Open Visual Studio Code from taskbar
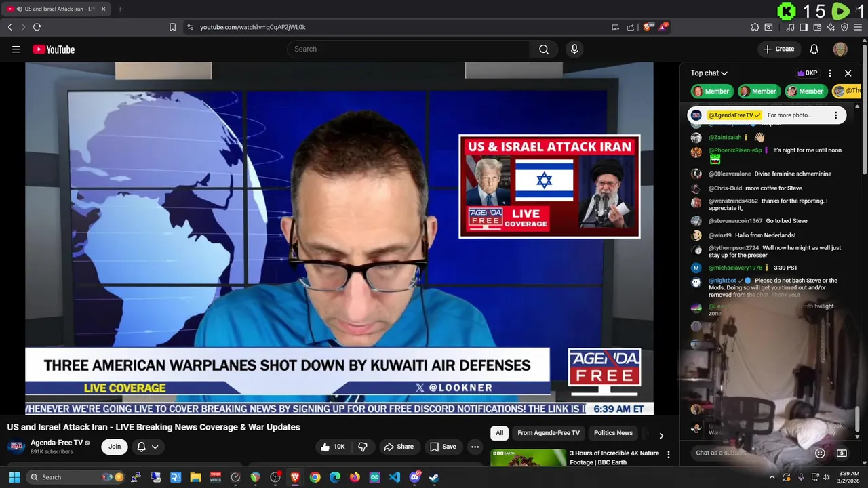This screenshot has width=868, height=488. coord(395,477)
